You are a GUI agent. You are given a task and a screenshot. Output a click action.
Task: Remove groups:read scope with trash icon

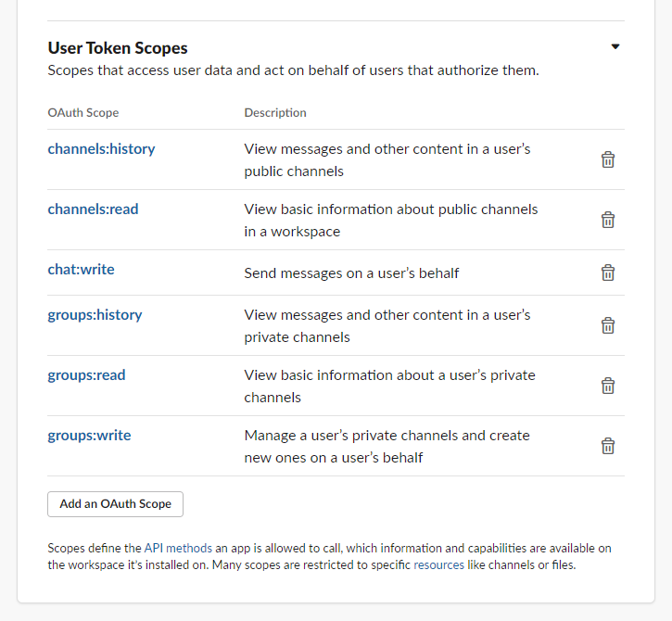[608, 386]
